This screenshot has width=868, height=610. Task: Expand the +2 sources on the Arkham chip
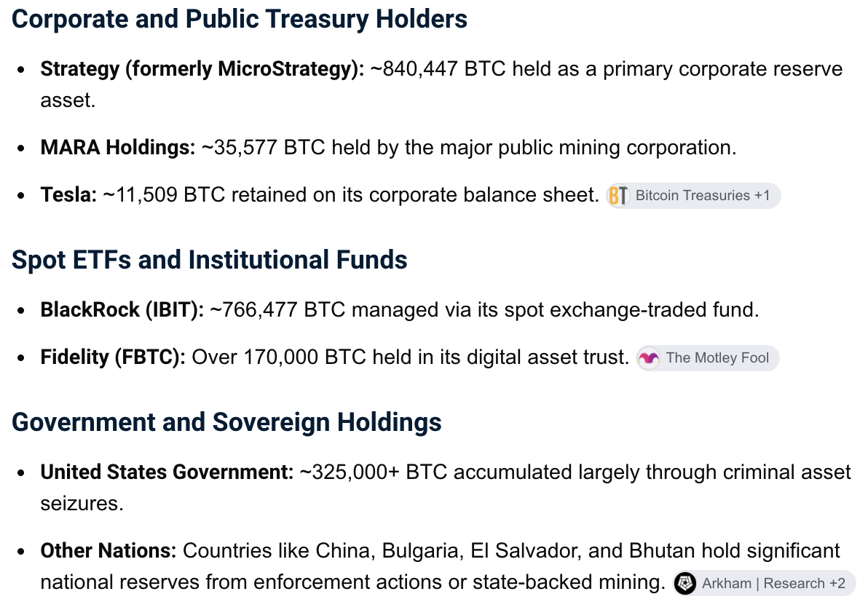[x=837, y=583]
